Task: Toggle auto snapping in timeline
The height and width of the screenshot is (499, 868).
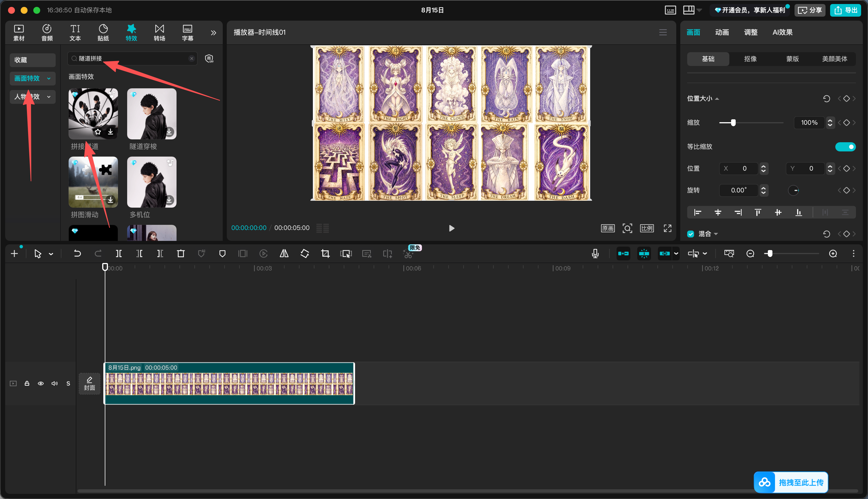Action: pyautogui.click(x=644, y=254)
